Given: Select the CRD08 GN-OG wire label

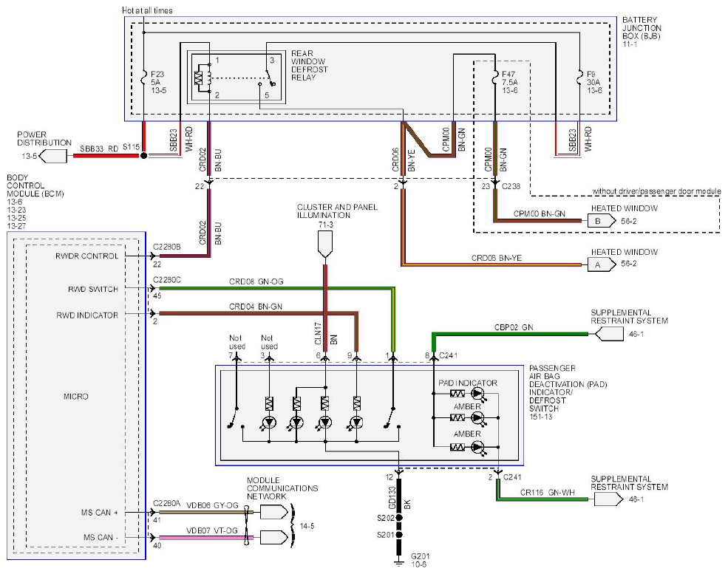Looking at the screenshot, I should (x=256, y=281).
